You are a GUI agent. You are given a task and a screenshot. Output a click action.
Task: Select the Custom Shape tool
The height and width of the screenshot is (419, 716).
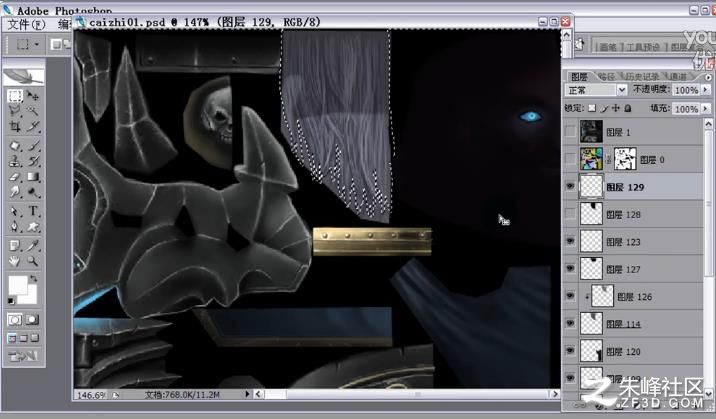[x=32, y=226]
